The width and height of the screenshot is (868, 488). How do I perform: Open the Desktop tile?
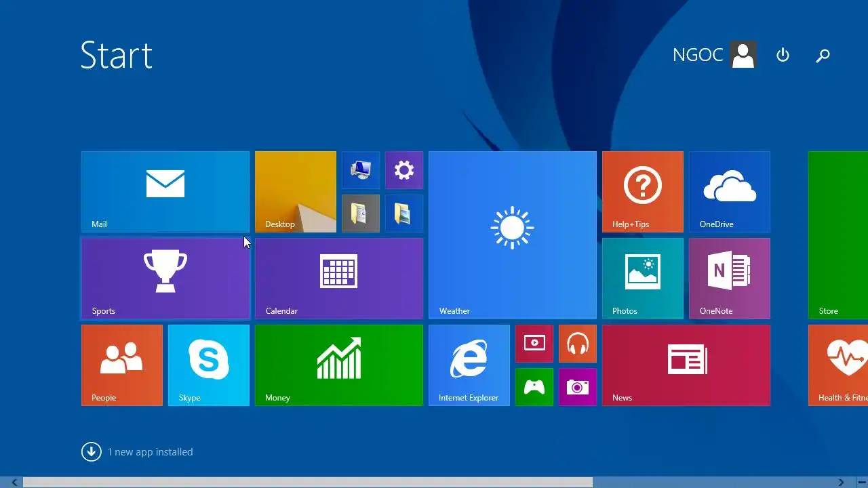point(296,192)
